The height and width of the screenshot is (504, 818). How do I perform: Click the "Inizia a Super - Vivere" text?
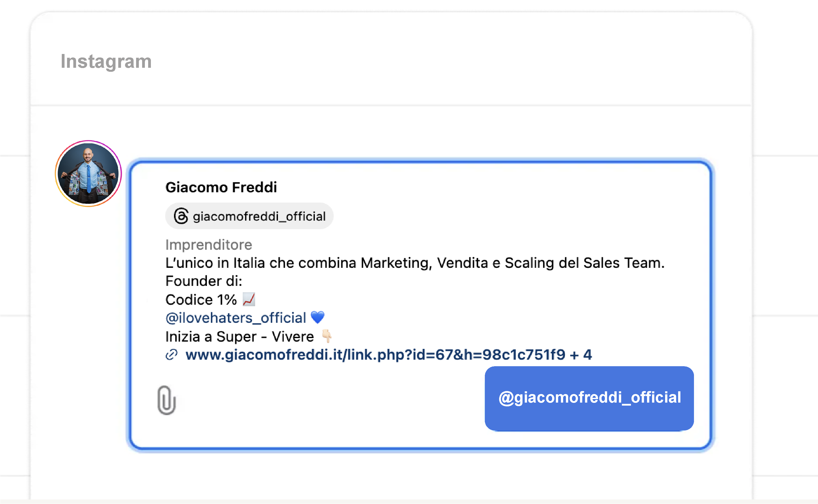click(x=240, y=337)
